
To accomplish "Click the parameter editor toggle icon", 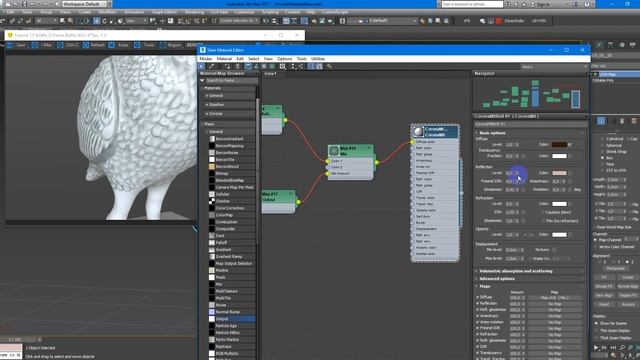I will (319, 66).
